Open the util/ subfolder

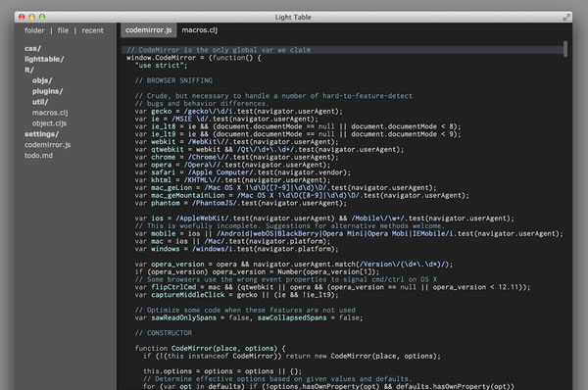[x=40, y=102]
